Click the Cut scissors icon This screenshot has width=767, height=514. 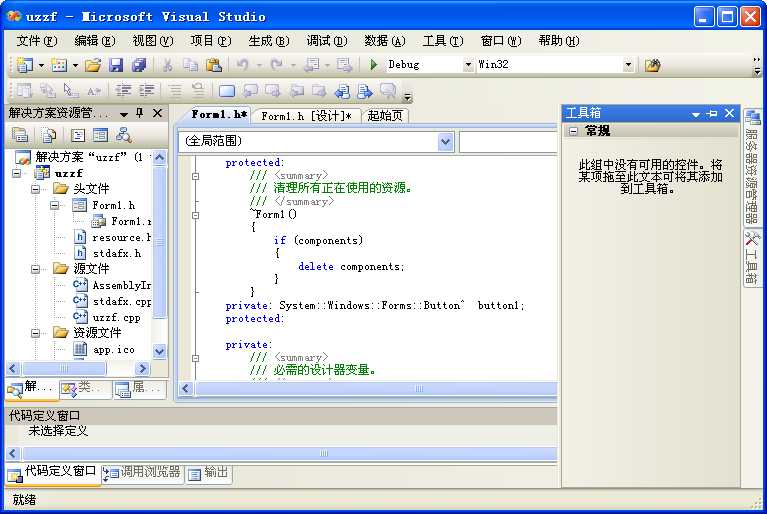(167, 65)
